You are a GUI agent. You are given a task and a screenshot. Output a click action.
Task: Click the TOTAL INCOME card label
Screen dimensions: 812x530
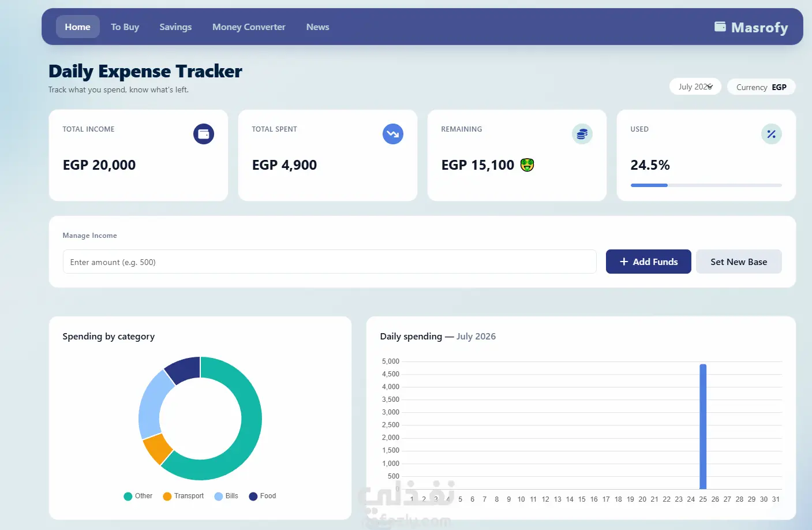coord(89,129)
